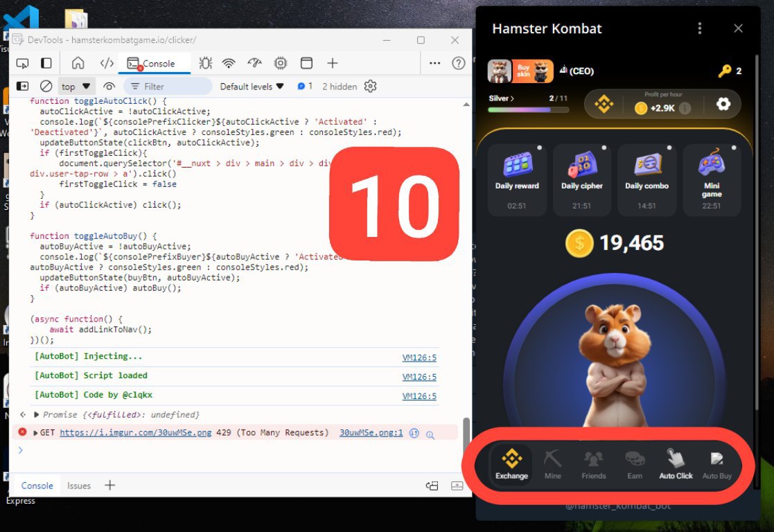This screenshot has height=532, width=774.
Task: Open the 1 issue indicator
Action: pos(305,87)
